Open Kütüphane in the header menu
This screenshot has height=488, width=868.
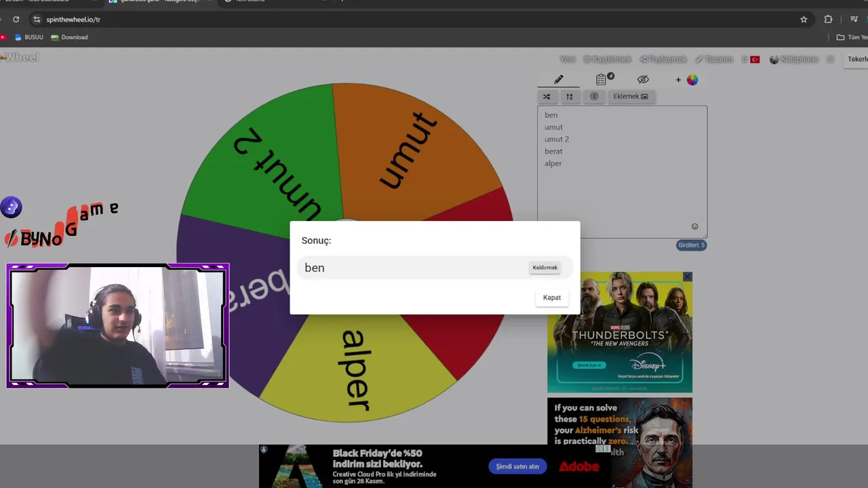pyautogui.click(x=794, y=60)
